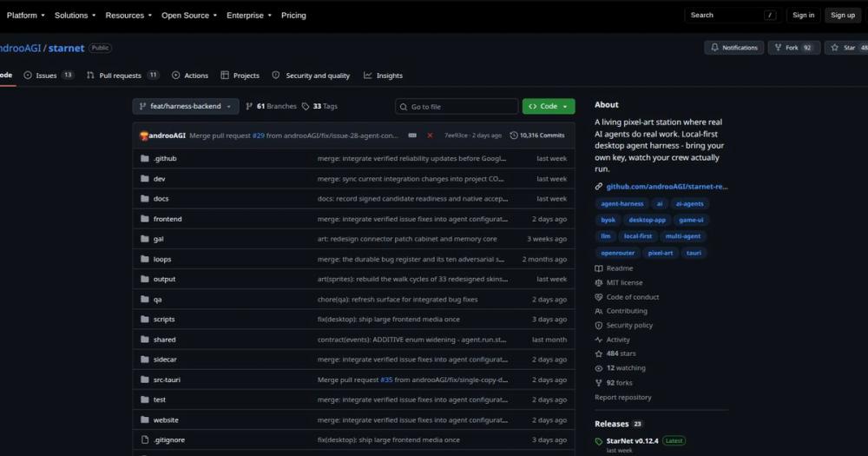Open the src-tauri folder icon
Viewport: 868px width, 456px height.
click(x=145, y=380)
